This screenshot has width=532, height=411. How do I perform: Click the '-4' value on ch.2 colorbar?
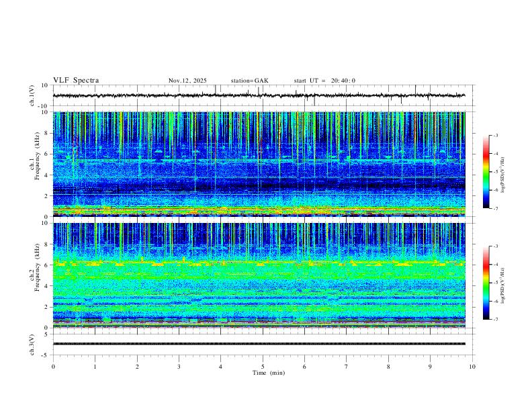(495, 265)
